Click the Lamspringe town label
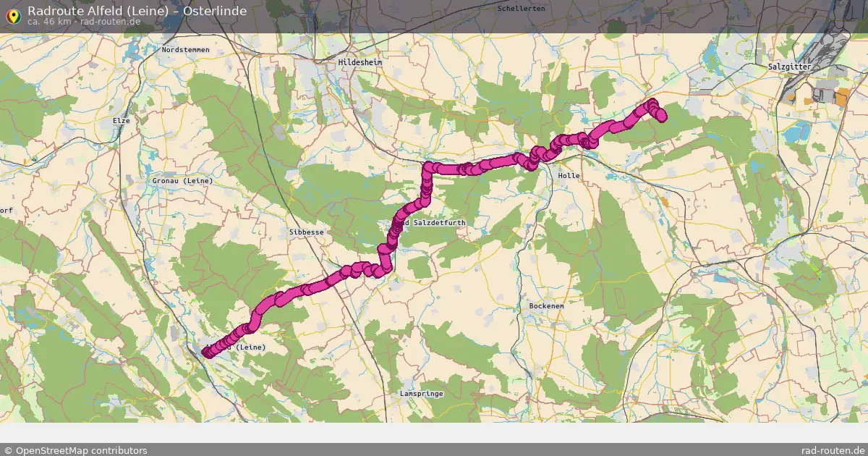The width and height of the screenshot is (868, 456). (x=421, y=393)
